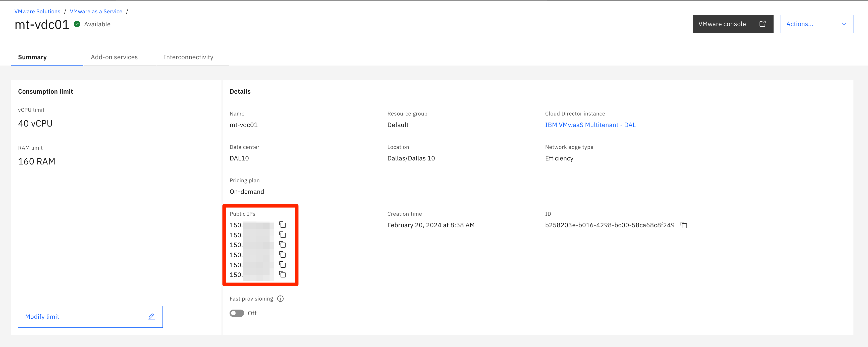Image resolution: width=868 pixels, height=347 pixels.
Task: Click the external link icon on VMware console
Action: point(762,24)
